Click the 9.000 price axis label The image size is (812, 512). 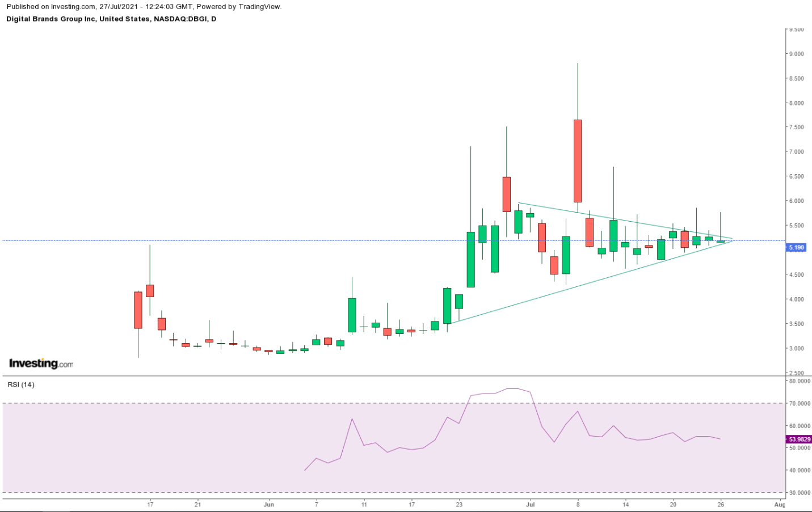tap(797, 54)
